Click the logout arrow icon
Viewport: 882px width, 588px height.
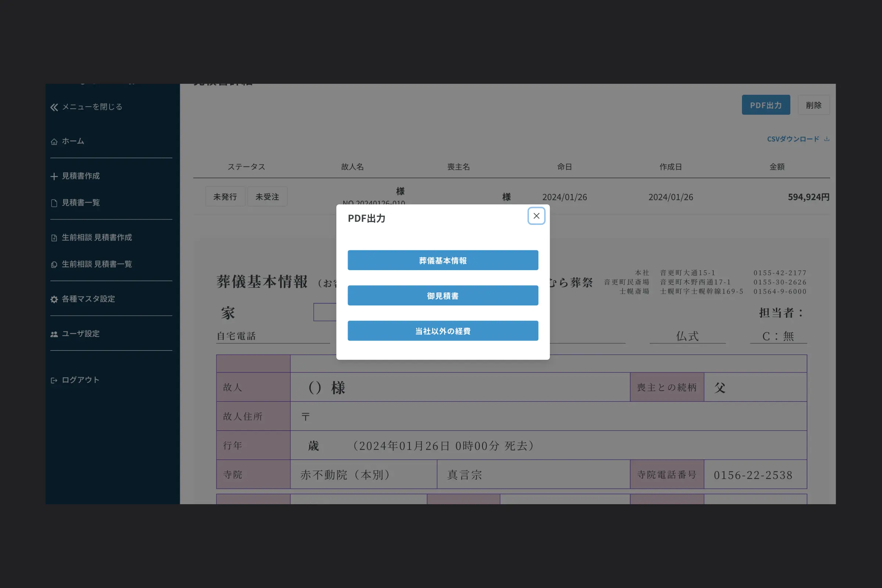54,380
